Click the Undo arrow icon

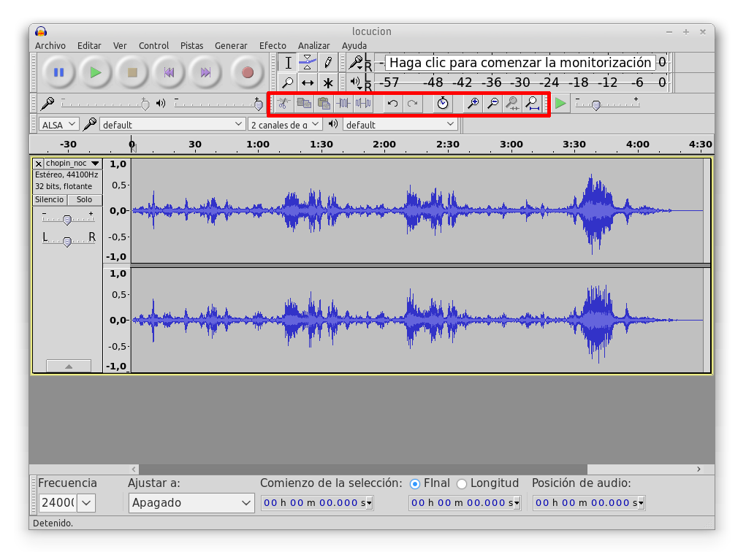(x=392, y=103)
